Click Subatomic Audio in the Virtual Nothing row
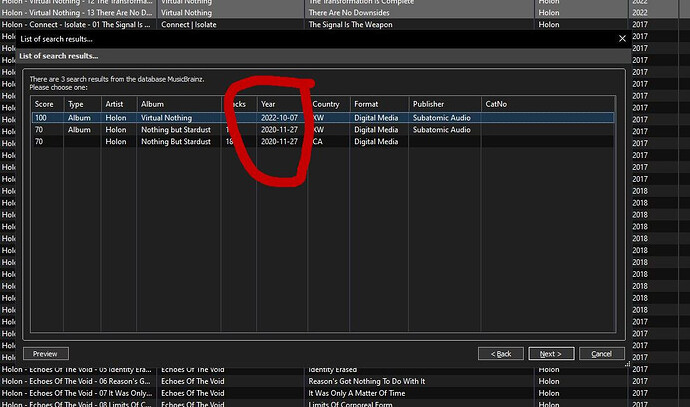 click(441, 118)
